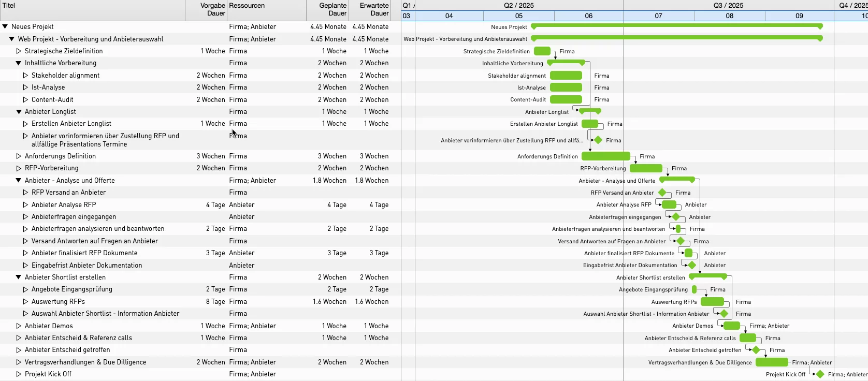Click month 06 in the timeline header
Screen dimensions: 868x381
pyautogui.click(x=588, y=16)
